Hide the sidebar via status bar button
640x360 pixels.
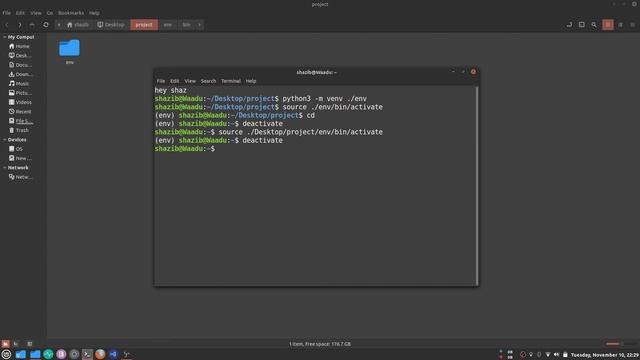29,344
